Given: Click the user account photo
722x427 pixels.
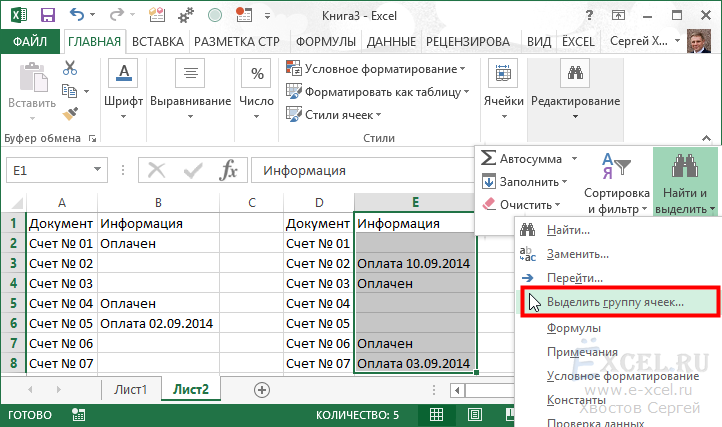Looking at the screenshot, I should [x=699, y=41].
